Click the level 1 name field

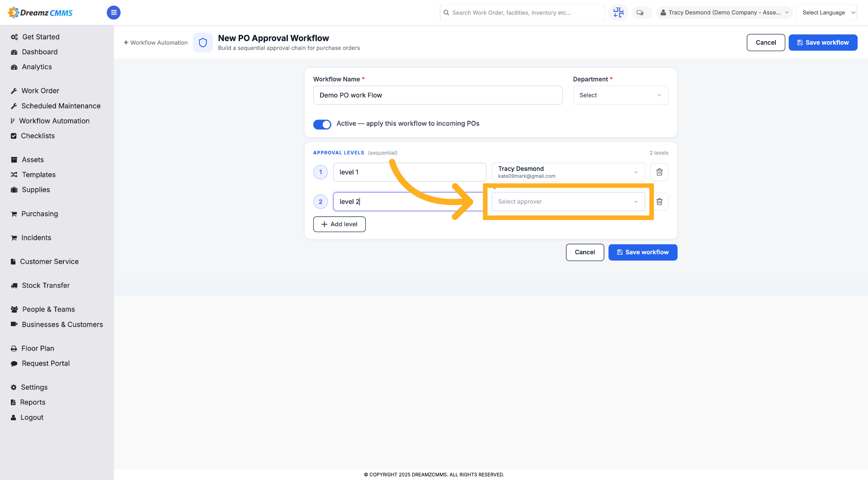click(x=410, y=172)
